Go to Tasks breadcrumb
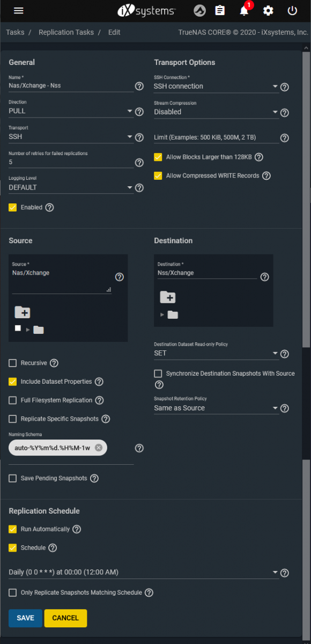Image resolution: width=311 pixels, height=644 pixels. coord(15,32)
